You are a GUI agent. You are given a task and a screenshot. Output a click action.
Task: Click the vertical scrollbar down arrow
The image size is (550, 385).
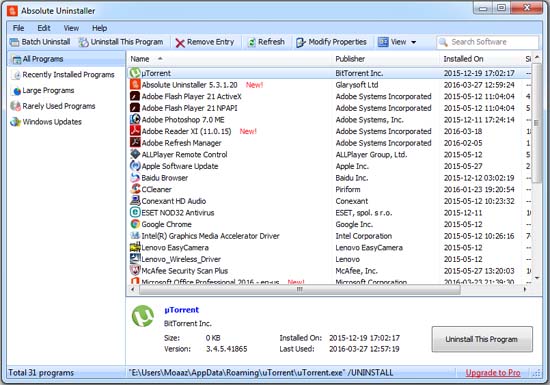click(537, 278)
